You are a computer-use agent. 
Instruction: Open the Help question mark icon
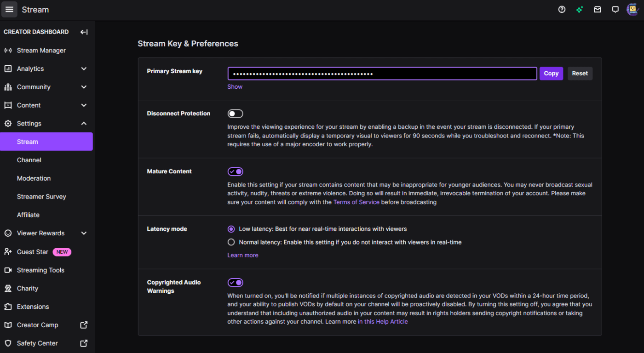pos(562,9)
